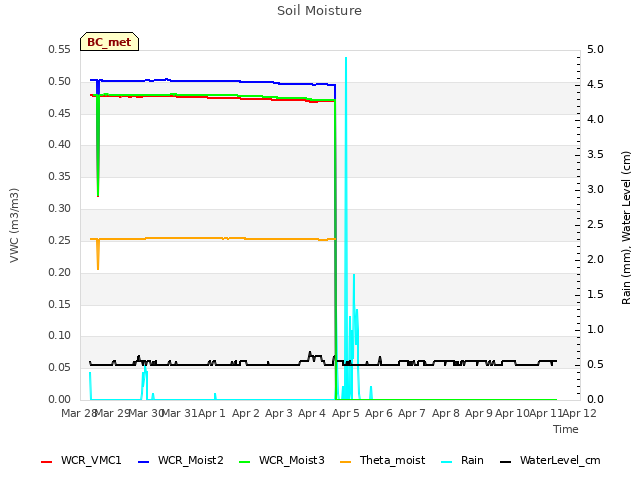Click the 0.25 left y-axis tick label
640x480 pixels.
(60, 241)
